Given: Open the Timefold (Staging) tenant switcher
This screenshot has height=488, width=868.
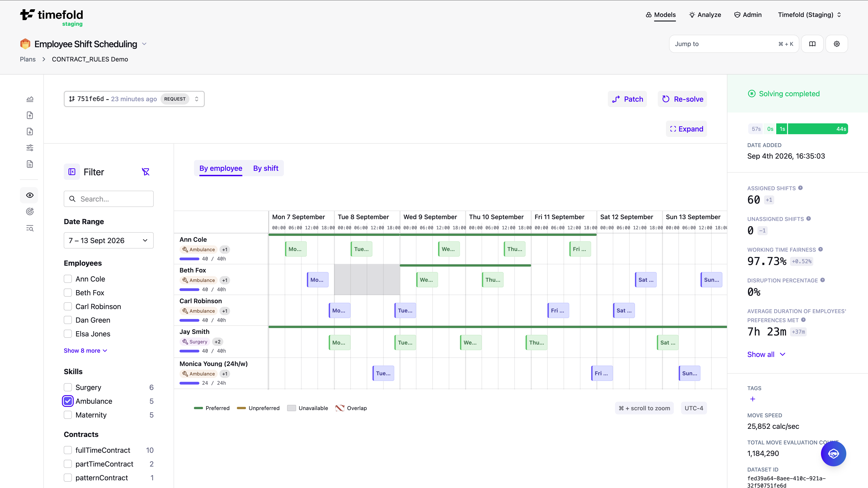Looking at the screenshot, I should click(x=809, y=15).
